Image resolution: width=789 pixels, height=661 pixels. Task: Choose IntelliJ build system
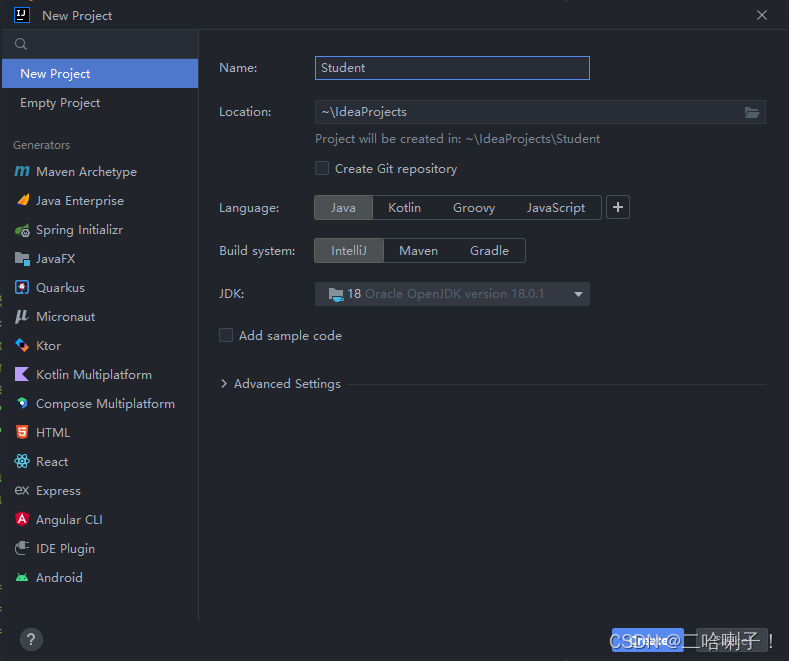349,251
